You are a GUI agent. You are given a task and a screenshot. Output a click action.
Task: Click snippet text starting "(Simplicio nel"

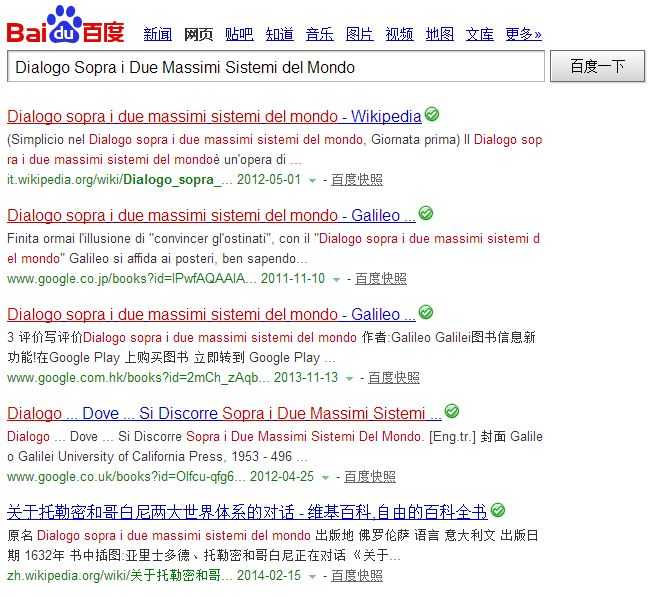click(275, 149)
